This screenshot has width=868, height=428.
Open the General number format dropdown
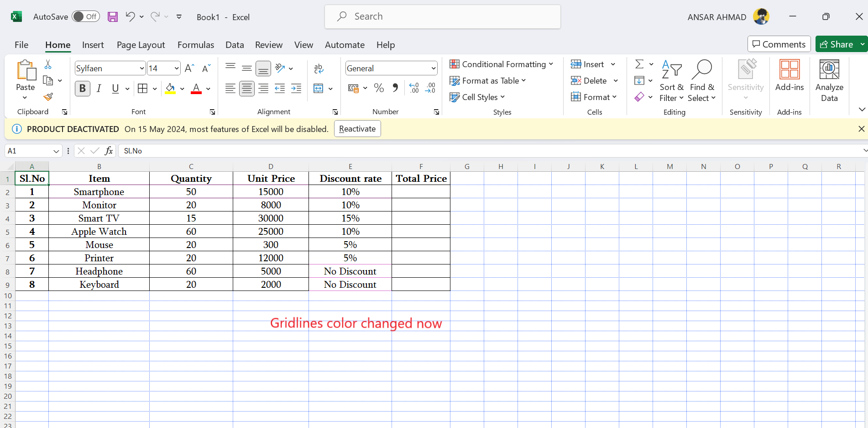tap(432, 68)
